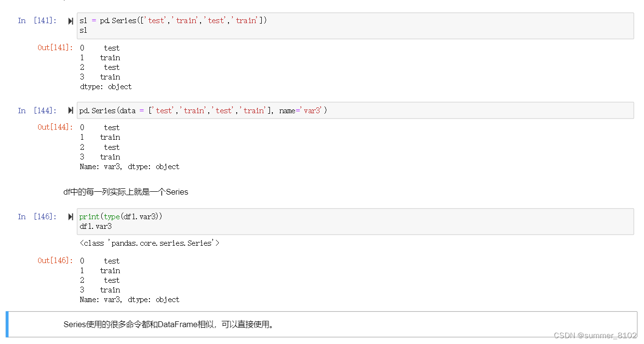This screenshot has height=344, width=644.
Task: Click markdown text 'df中的每一列实际上就是一个Series'
Action: pyautogui.click(x=126, y=192)
